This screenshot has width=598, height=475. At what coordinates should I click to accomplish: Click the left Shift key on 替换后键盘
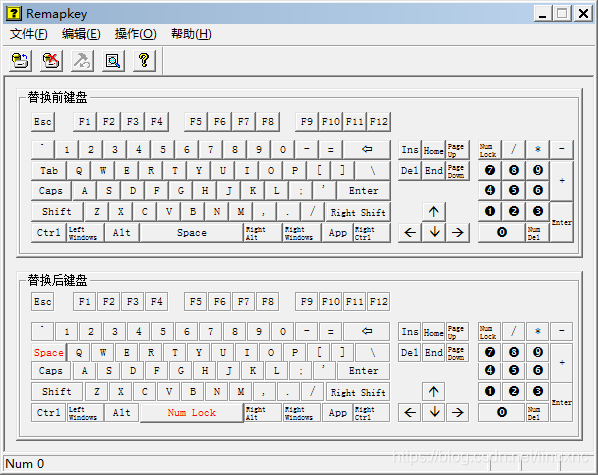(57, 391)
